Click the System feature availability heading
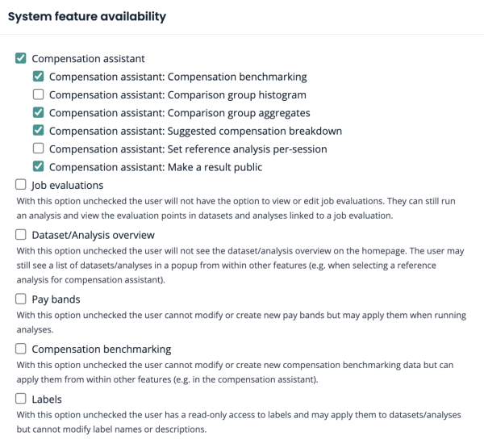Viewport: 484px width, 448px height. click(87, 16)
